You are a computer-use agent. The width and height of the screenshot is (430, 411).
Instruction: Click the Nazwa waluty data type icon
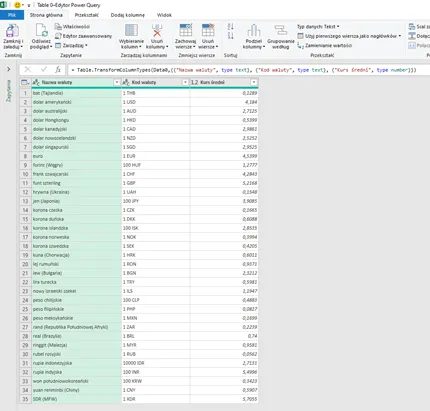36,82
